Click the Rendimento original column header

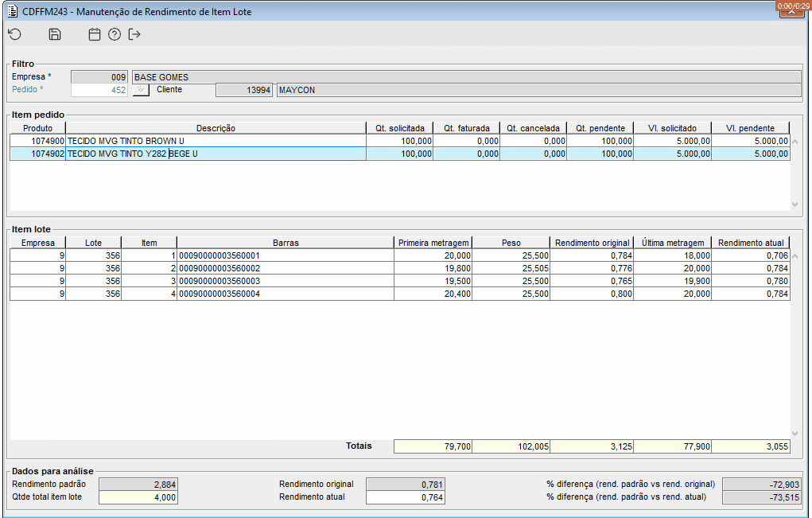click(x=592, y=243)
